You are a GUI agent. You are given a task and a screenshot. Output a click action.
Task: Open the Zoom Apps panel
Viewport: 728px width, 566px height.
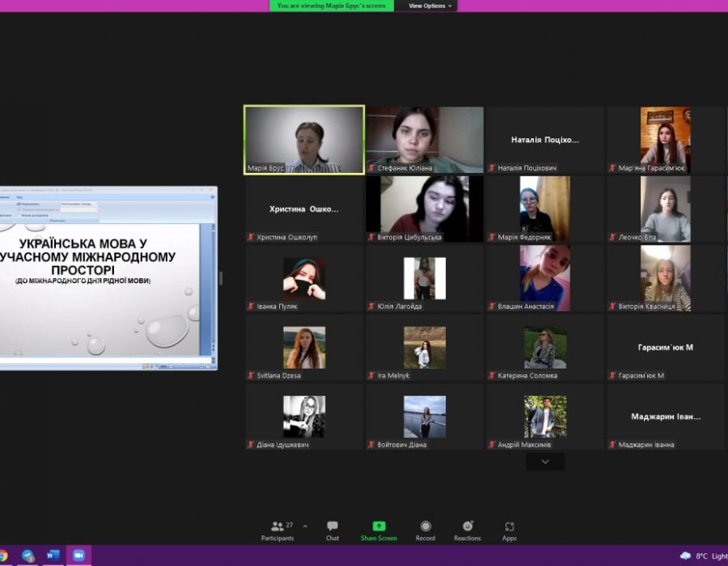click(510, 530)
